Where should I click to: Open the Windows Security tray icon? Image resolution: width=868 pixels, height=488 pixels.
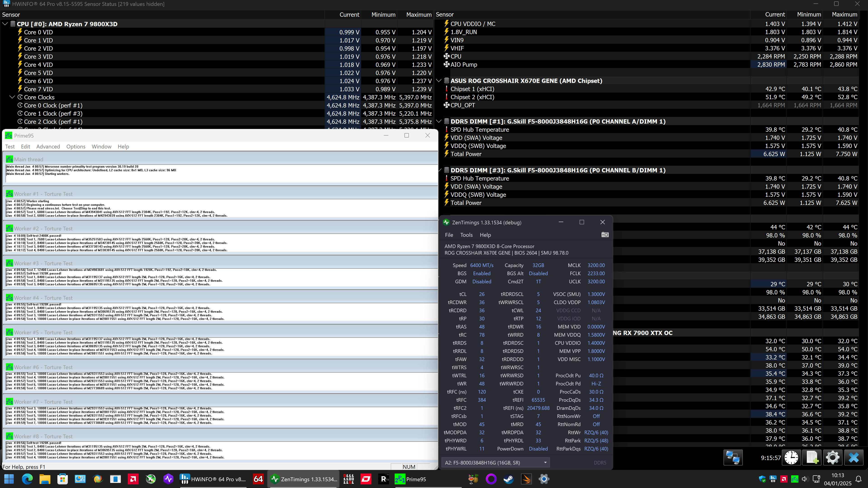point(762,479)
